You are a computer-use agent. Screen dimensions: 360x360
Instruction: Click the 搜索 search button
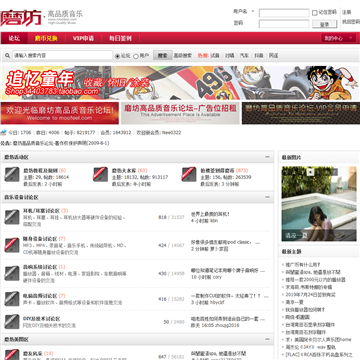[x=162, y=56]
